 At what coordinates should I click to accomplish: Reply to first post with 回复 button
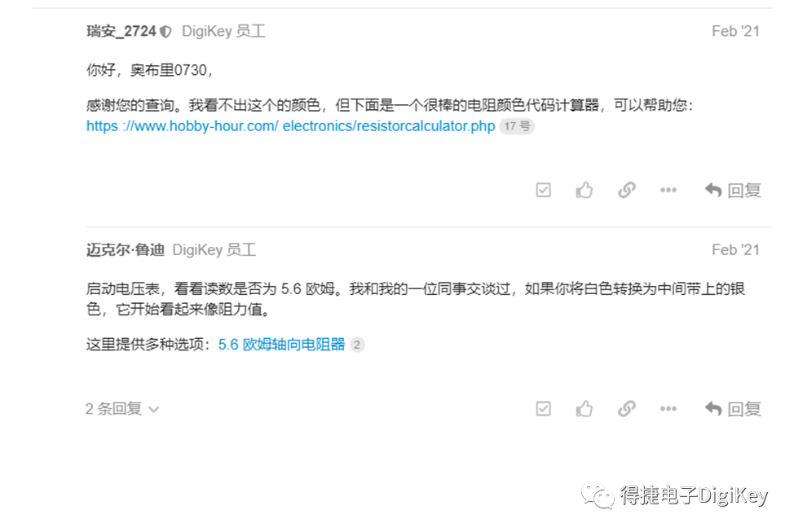click(x=733, y=191)
